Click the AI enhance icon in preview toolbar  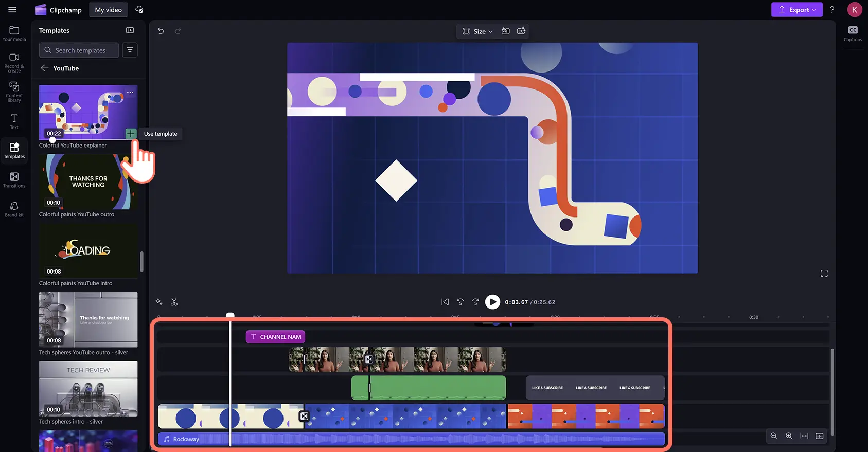[x=521, y=31]
